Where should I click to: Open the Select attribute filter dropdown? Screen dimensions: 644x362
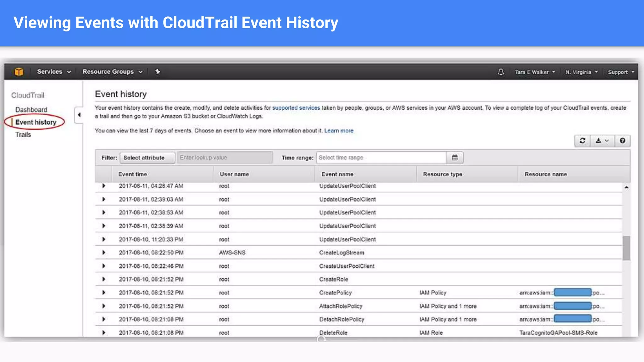point(147,158)
